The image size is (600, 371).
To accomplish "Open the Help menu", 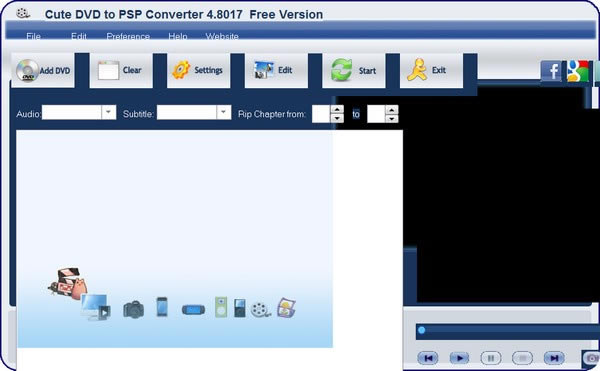I will pyautogui.click(x=178, y=36).
